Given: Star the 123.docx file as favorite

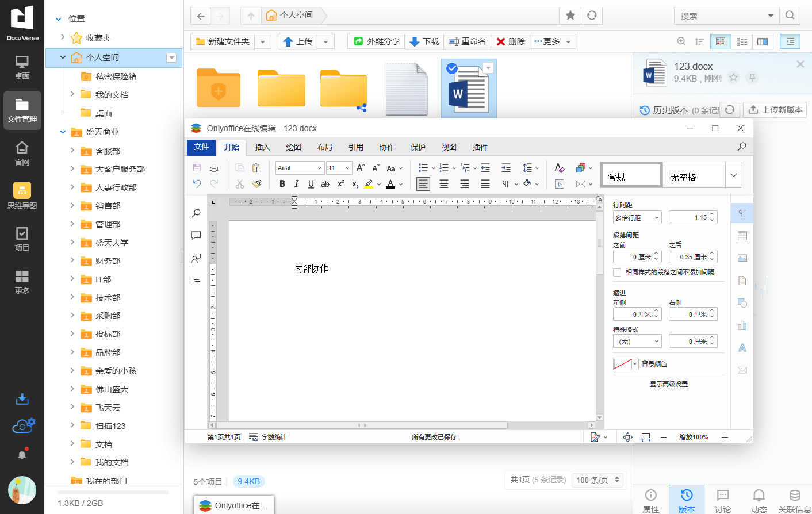Looking at the screenshot, I should coord(733,78).
